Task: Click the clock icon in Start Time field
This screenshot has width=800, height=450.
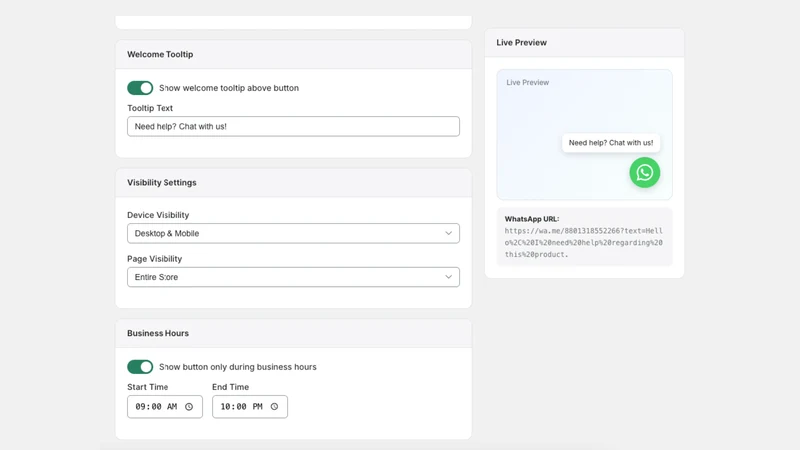Action: tap(189, 407)
